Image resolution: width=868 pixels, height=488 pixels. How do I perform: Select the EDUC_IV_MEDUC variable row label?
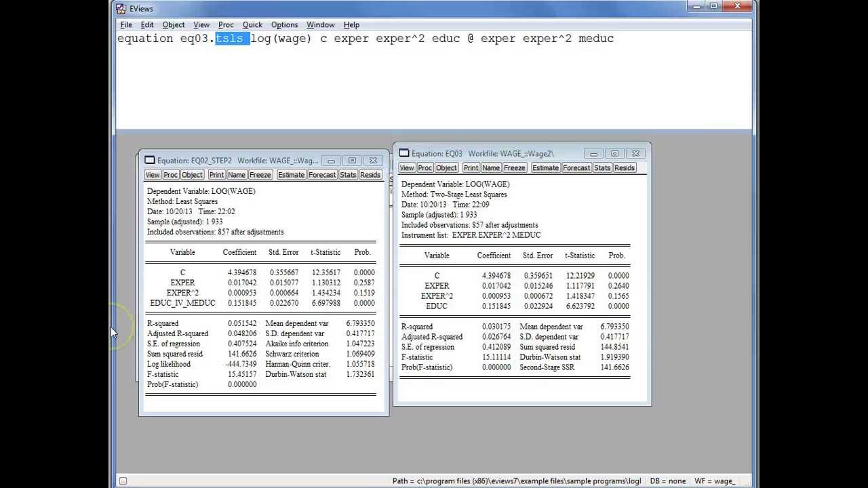pos(182,303)
